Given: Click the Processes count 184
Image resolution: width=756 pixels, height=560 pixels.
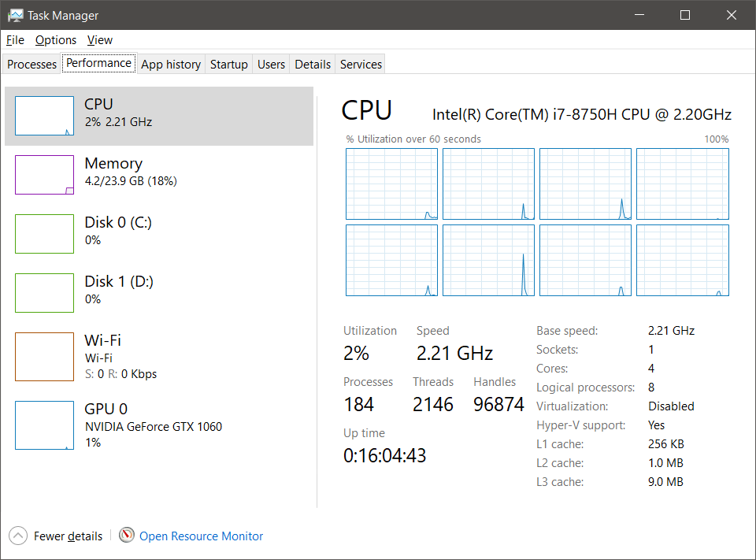Looking at the screenshot, I should coord(359,404).
